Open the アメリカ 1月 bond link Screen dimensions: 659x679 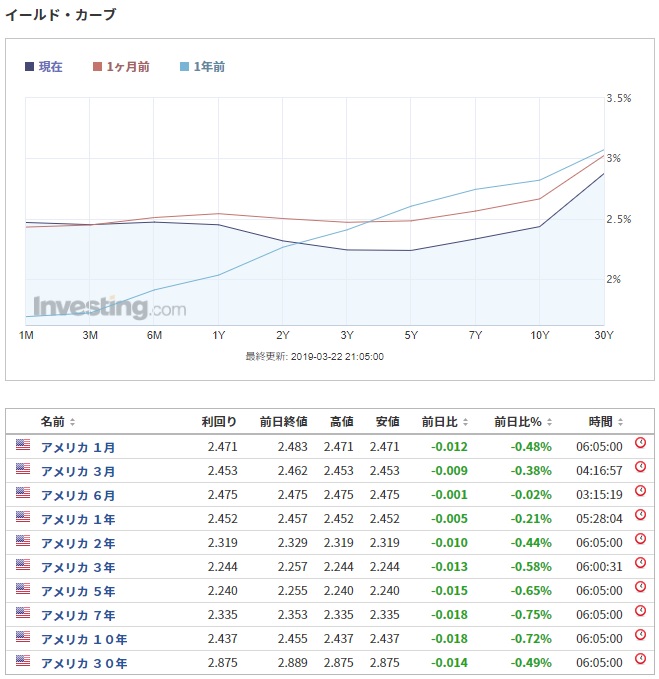(78, 447)
